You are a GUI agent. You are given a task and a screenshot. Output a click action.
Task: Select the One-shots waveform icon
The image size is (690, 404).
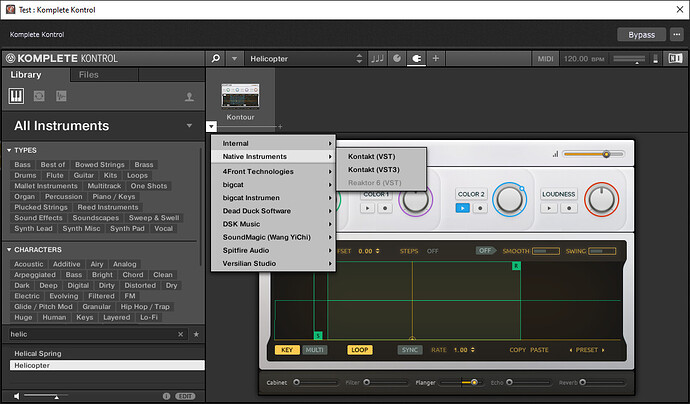click(61, 96)
